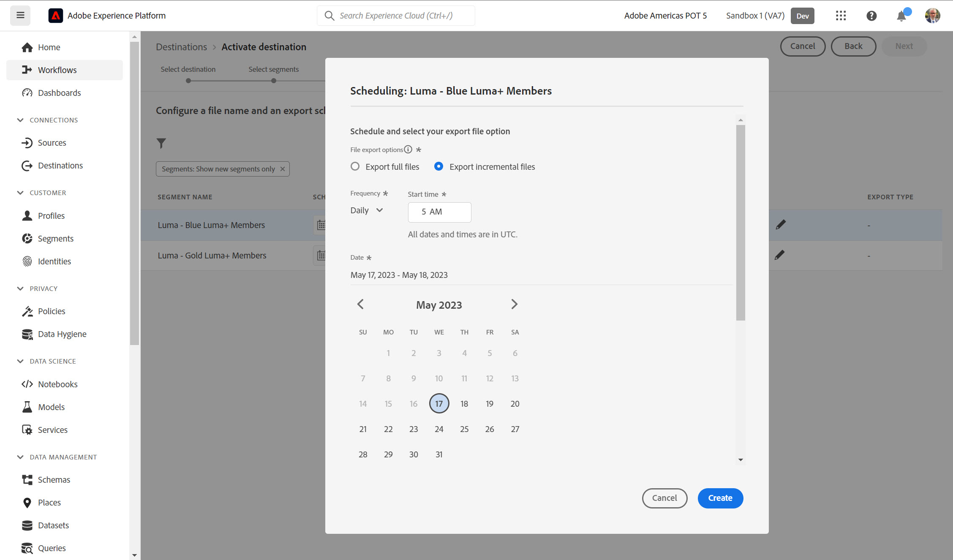Open the user profile avatar
This screenshot has width=953, height=560.
coord(933,16)
